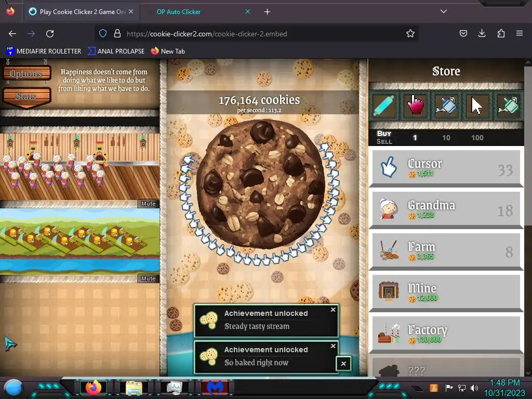This screenshot has width=532, height=399.
Task: Set purchase quantity to 100
Action: coord(477,138)
